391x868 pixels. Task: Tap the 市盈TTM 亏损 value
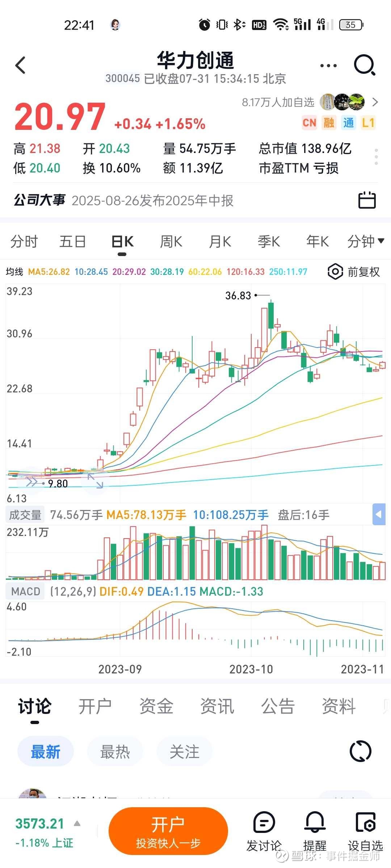tap(299, 168)
